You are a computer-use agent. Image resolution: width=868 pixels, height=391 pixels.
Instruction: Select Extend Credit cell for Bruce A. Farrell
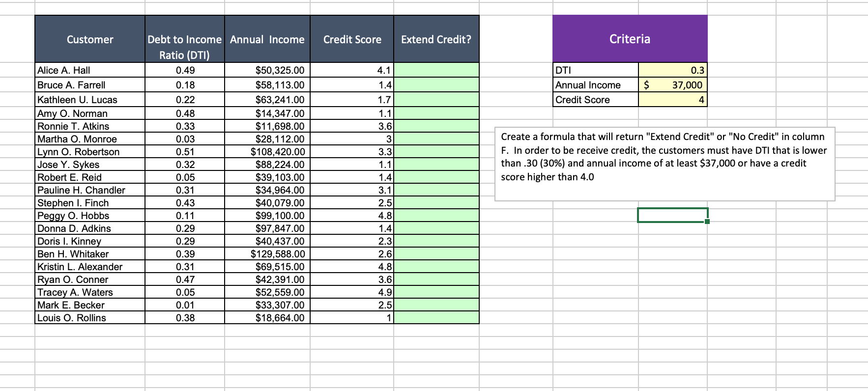coord(436,85)
